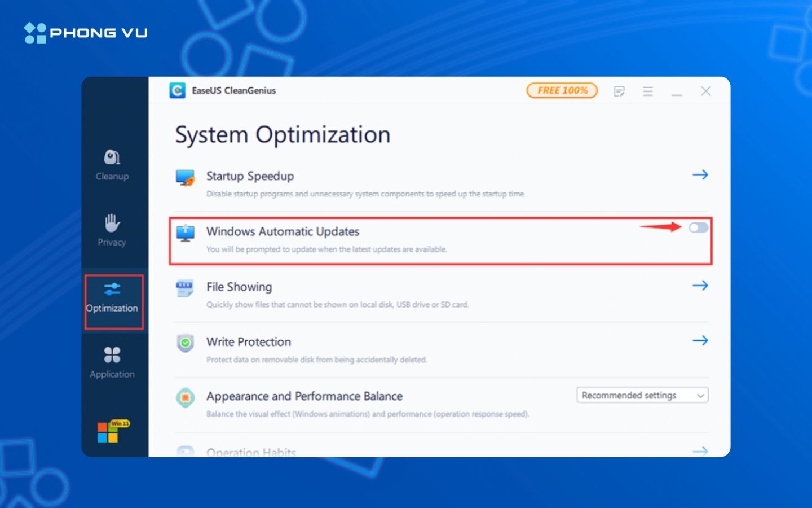Select the Application sidebar icon
812x508 pixels.
click(112, 361)
